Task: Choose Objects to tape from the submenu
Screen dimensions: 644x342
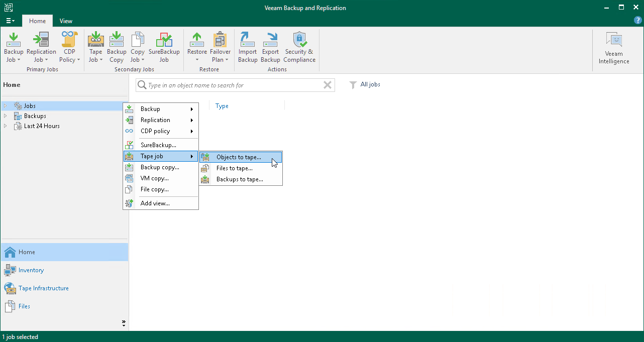Action: pyautogui.click(x=239, y=157)
